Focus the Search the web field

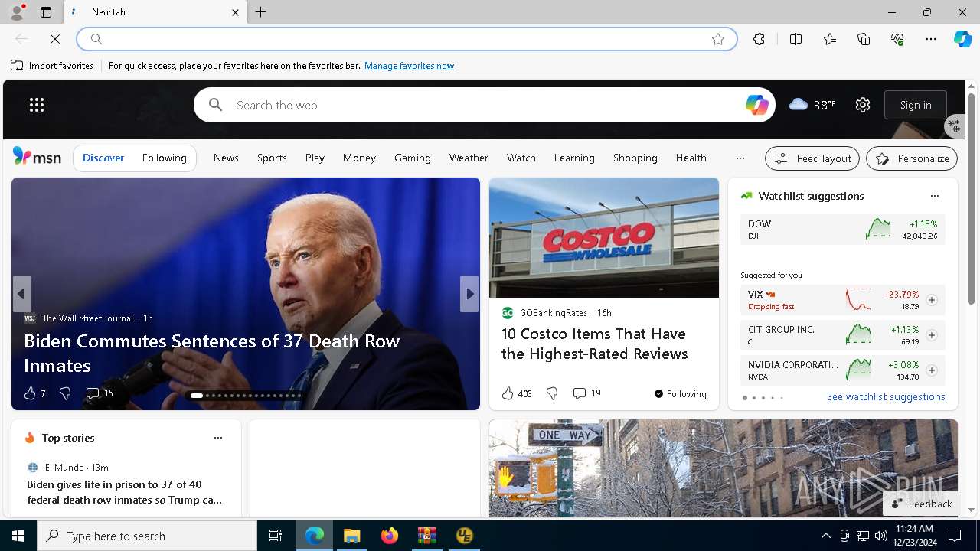pos(485,105)
